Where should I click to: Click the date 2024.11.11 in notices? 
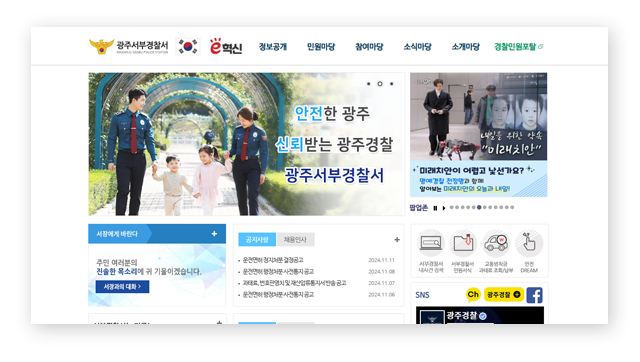(x=381, y=260)
